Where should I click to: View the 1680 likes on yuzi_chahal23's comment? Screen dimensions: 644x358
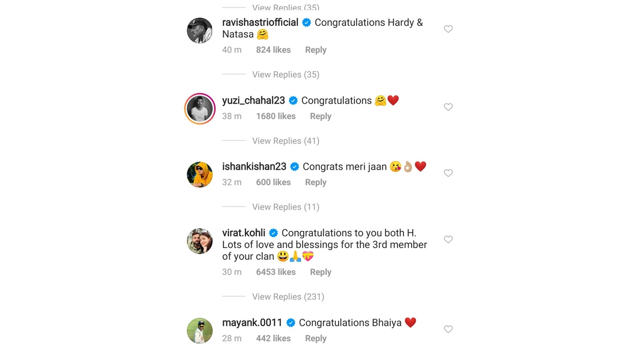[276, 116]
